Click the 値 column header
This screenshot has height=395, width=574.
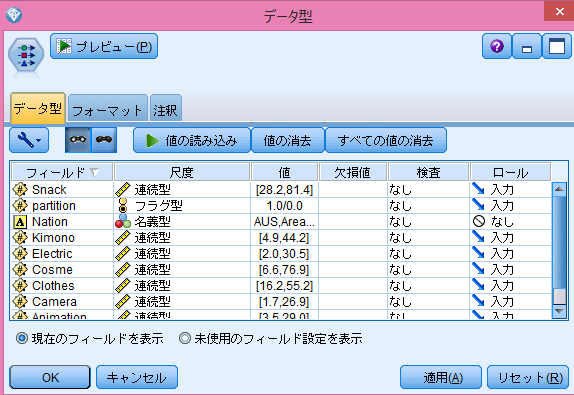coord(284,172)
